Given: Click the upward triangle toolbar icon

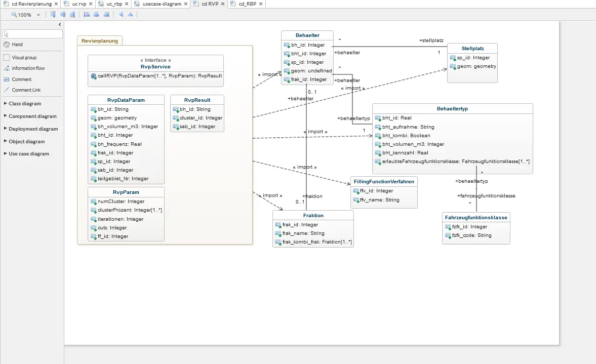Looking at the screenshot, I should point(130,15).
